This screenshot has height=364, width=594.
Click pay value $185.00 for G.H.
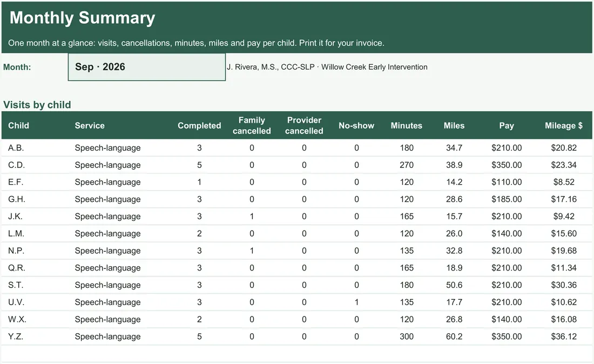click(x=507, y=199)
